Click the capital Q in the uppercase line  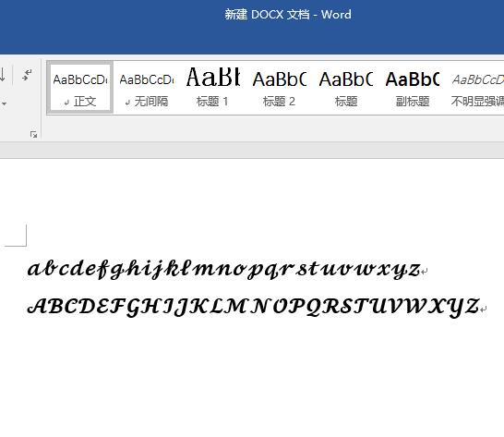pos(314,307)
